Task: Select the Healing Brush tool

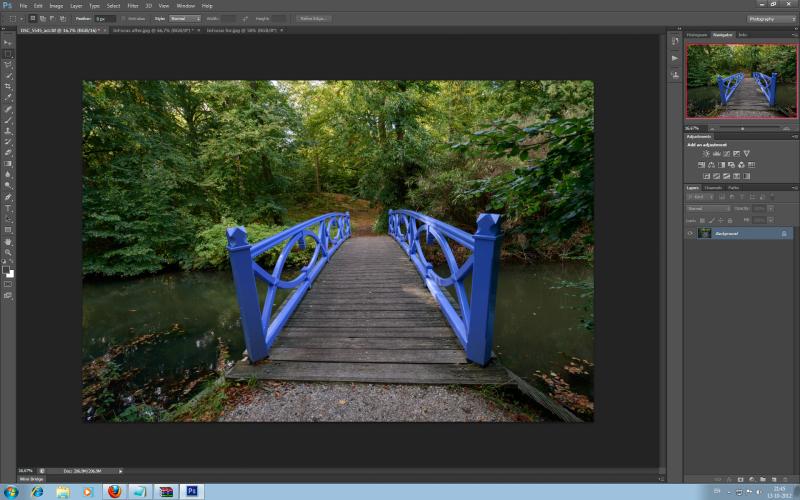Action: coord(8,109)
